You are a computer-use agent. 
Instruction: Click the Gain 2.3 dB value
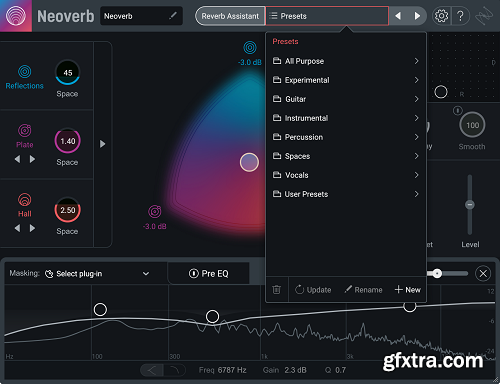pos(295,370)
